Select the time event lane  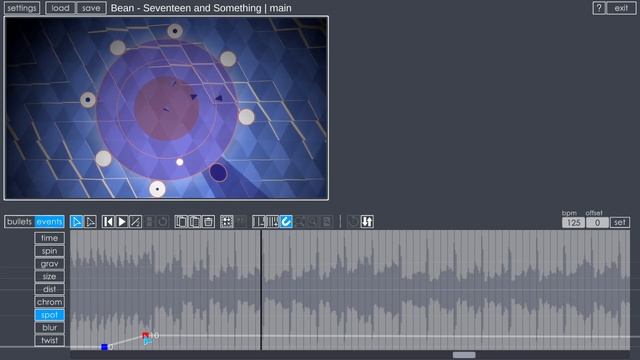pos(49,238)
